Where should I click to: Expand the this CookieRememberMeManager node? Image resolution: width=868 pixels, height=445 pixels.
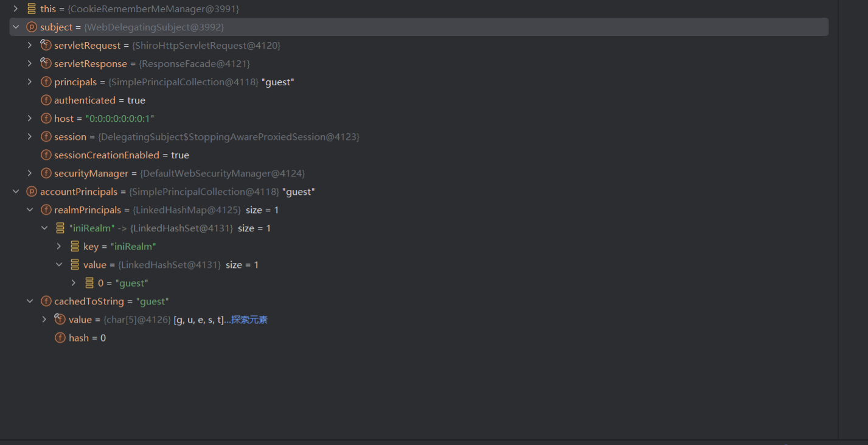16,9
